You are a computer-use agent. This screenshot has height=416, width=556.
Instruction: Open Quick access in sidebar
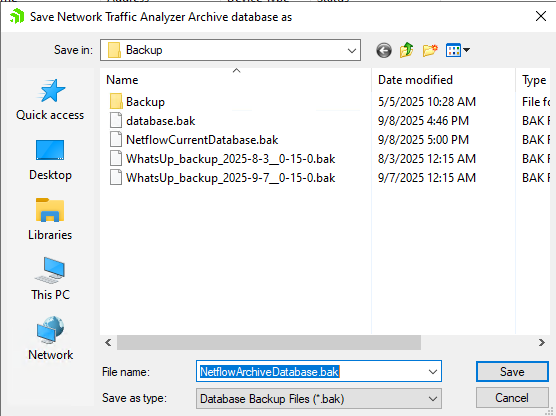coord(50,100)
